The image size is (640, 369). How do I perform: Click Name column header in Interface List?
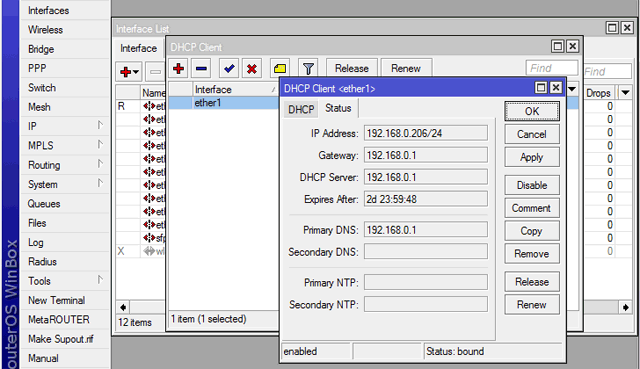[x=153, y=93]
